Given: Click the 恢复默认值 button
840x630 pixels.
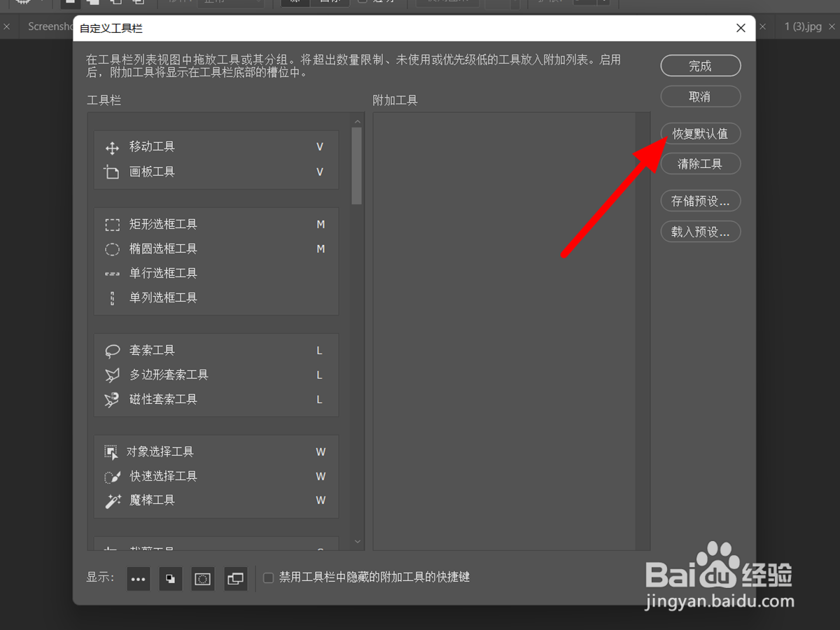Looking at the screenshot, I should point(701,134).
